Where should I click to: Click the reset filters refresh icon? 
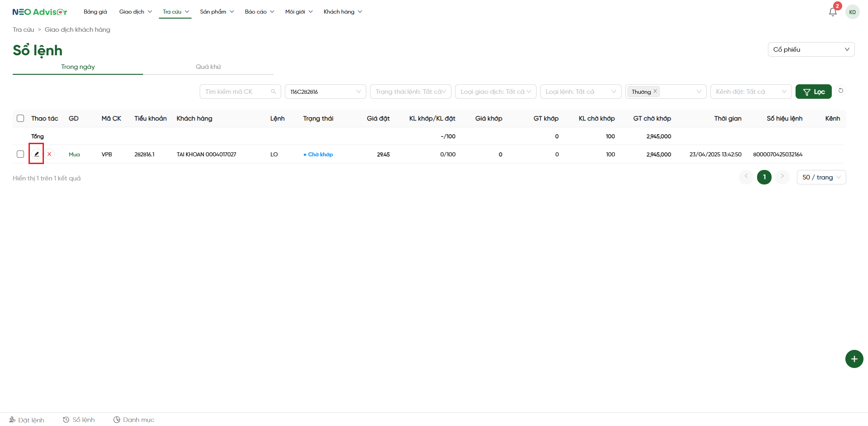(x=841, y=91)
